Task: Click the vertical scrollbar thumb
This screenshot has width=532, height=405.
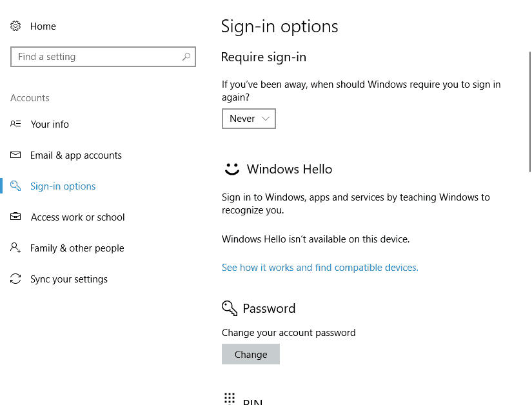Action: pyautogui.click(x=530, y=112)
